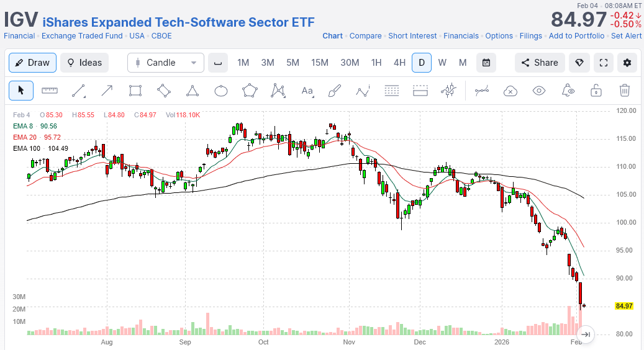Image resolution: width=644 pixels, height=350 pixels.
Task: Click the Share button
Action: (x=540, y=63)
